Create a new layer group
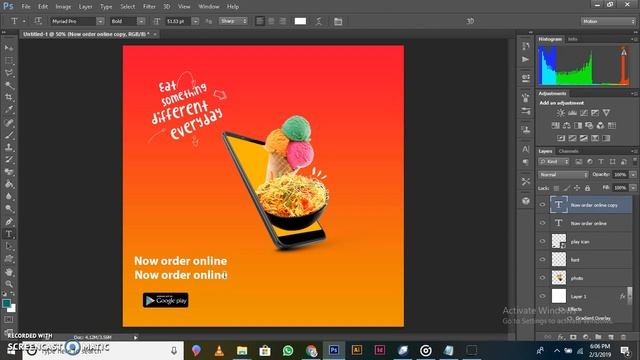This screenshot has width=640, height=360. (598, 337)
